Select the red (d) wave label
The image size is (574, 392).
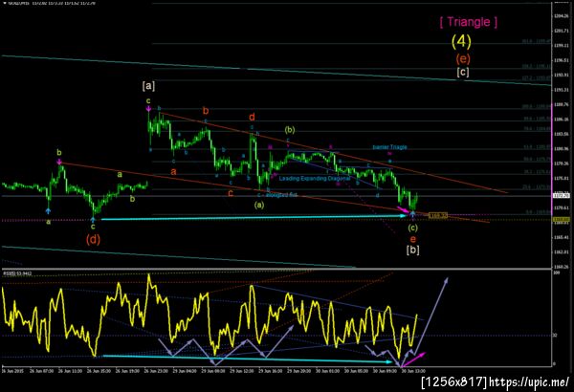(x=93, y=239)
